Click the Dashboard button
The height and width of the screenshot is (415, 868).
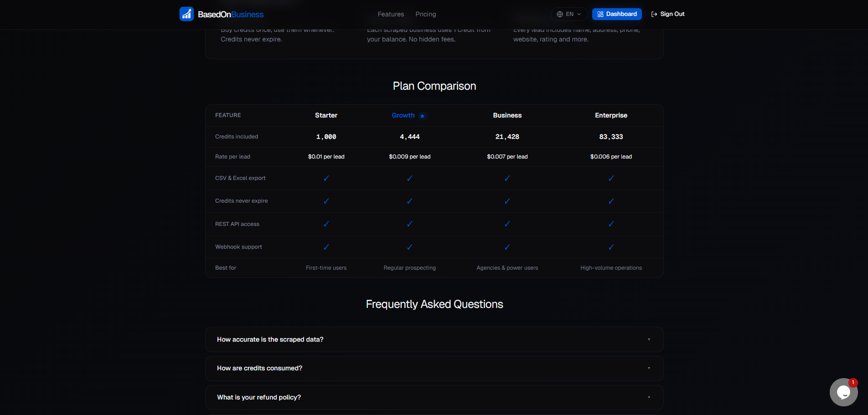pyautogui.click(x=617, y=14)
